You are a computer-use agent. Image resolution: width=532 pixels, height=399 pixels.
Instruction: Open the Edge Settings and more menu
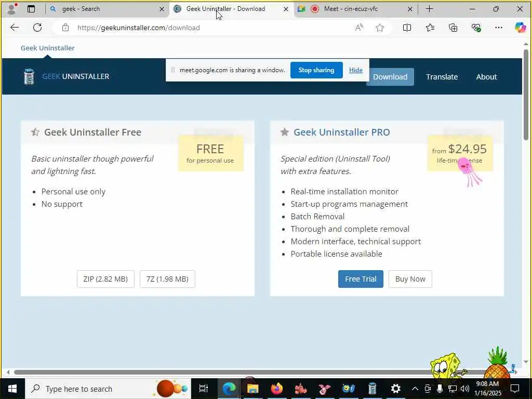click(x=498, y=28)
